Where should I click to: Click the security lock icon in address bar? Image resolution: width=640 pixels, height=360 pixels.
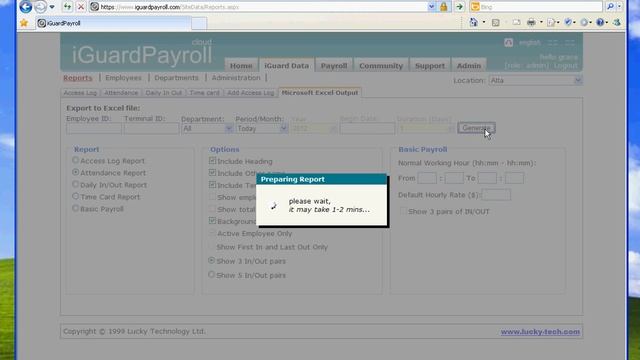(444, 7)
